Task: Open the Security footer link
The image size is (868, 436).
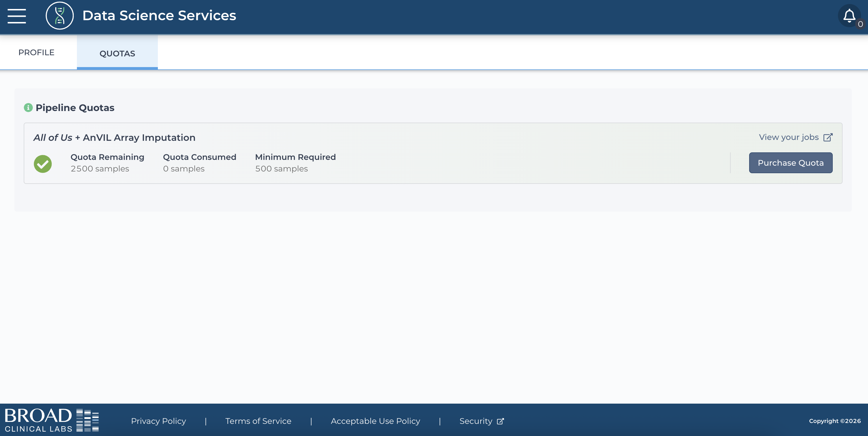Action: click(476, 421)
